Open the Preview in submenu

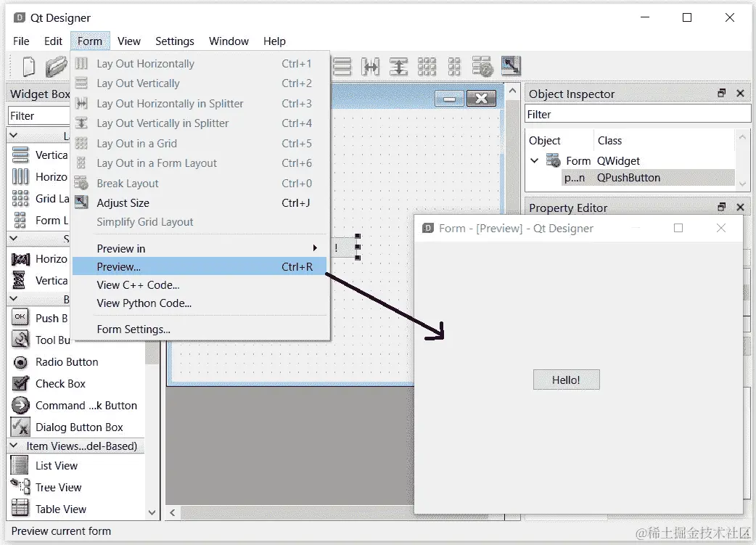click(x=199, y=248)
